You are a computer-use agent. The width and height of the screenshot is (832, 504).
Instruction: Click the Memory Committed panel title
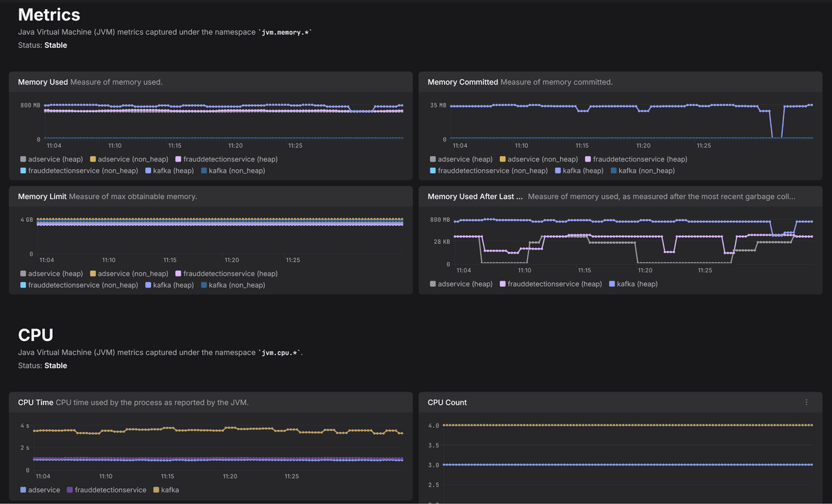(x=462, y=82)
